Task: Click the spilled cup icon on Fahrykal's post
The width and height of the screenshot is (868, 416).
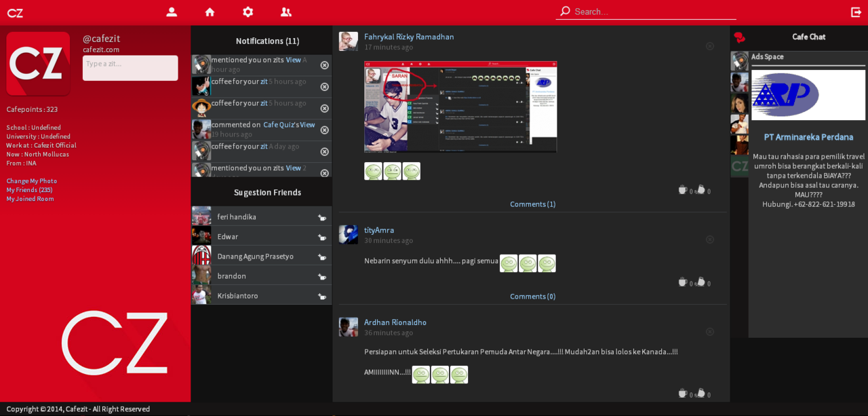Action: (701, 190)
